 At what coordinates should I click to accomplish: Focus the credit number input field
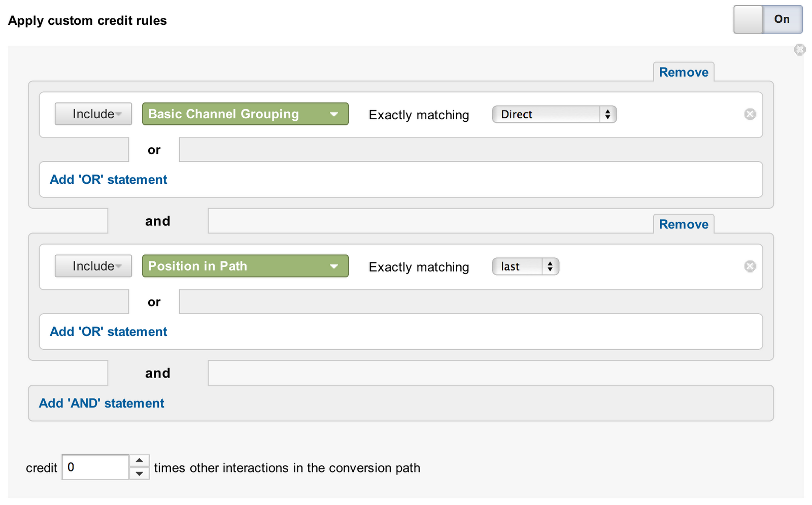[95, 467]
